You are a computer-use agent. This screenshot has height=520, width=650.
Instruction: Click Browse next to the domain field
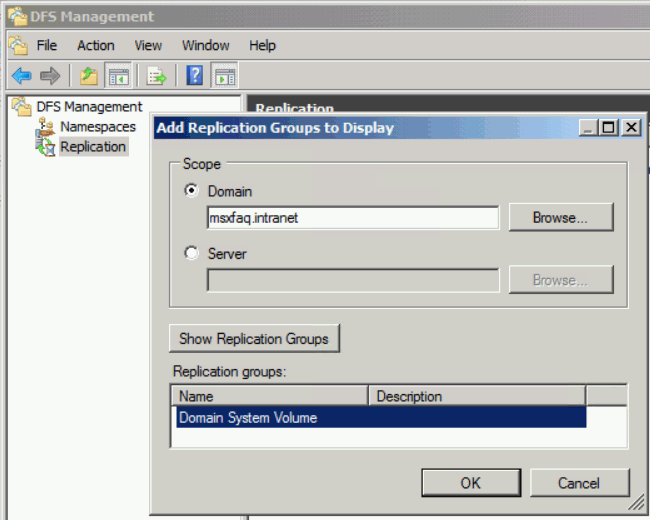click(x=560, y=217)
